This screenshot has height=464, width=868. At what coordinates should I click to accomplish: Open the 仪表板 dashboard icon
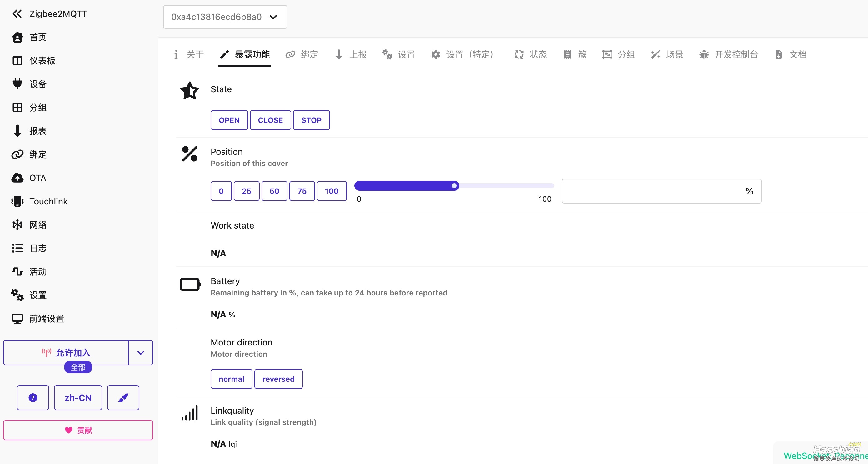pyautogui.click(x=17, y=61)
